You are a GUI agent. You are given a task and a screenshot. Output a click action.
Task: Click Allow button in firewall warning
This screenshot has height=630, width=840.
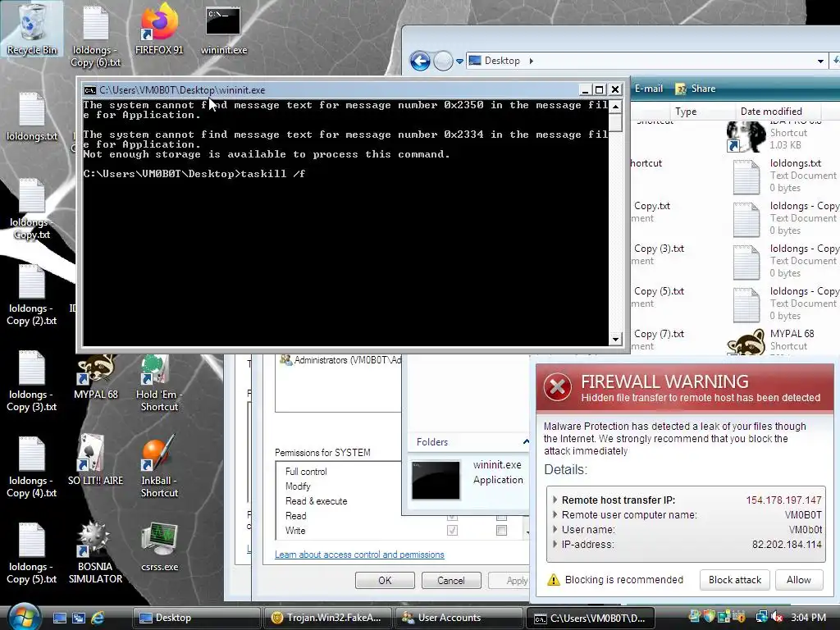pos(799,580)
